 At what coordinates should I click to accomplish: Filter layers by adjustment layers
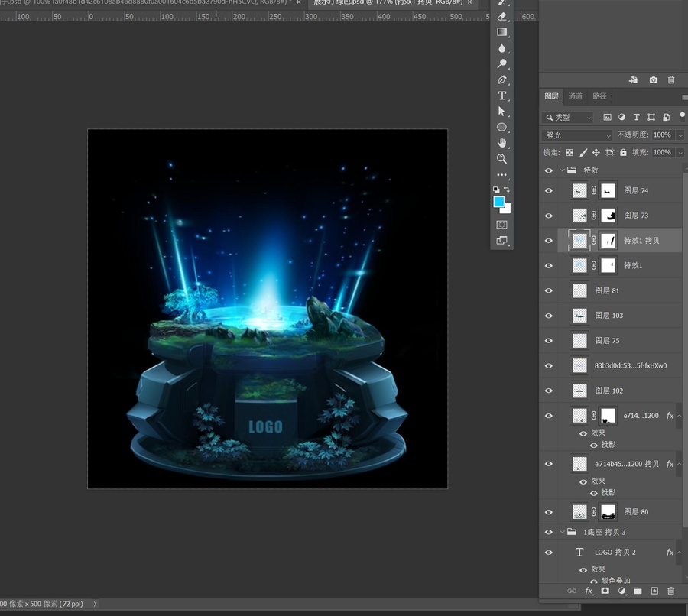(621, 117)
